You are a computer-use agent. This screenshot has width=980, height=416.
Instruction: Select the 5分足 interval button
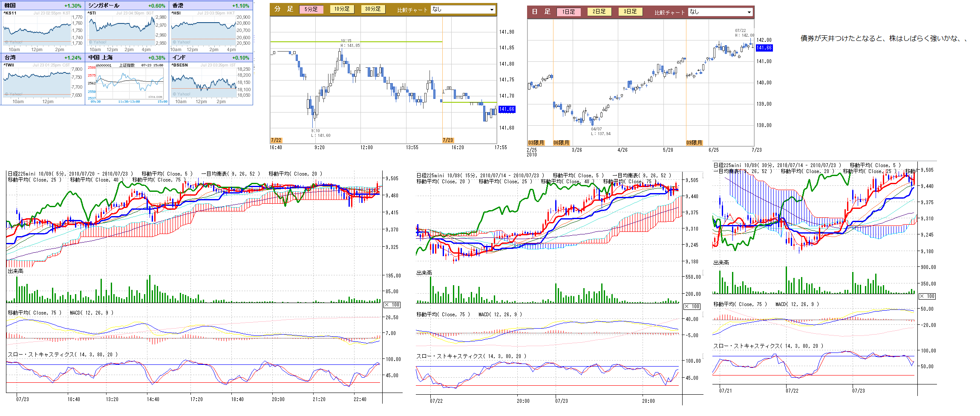tap(311, 9)
